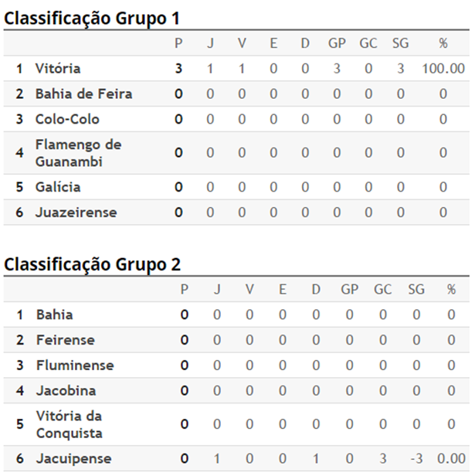Click the Jacobina team name
This screenshot has height=476, width=475.
click(x=66, y=391)
